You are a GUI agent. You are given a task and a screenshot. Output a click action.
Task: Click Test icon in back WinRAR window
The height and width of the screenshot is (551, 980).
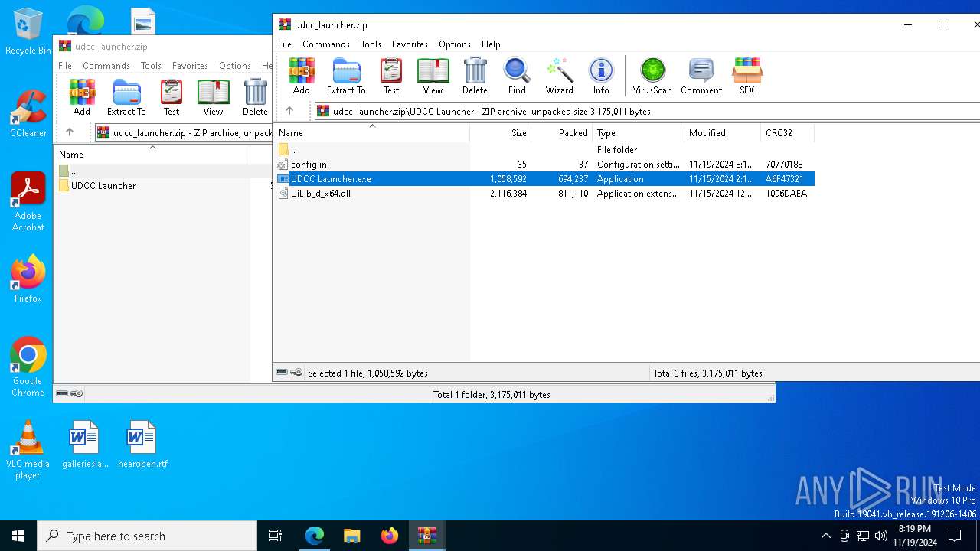pyautogui.click(x=171, y=97)
